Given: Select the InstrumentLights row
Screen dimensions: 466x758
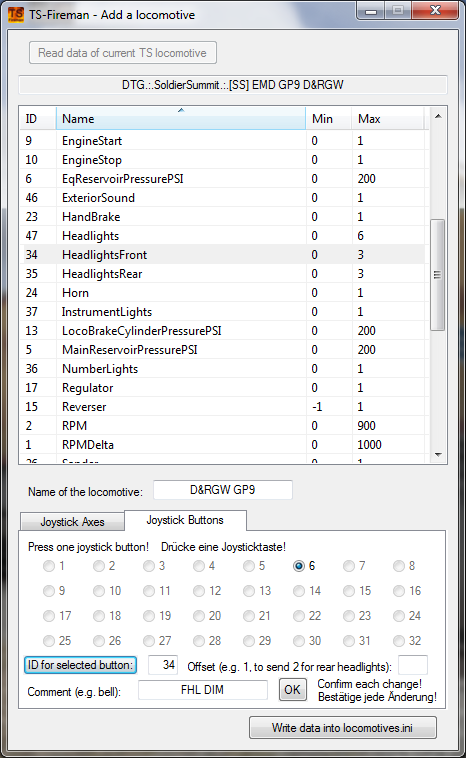Looking at the screenshot, I should [224, 312].
